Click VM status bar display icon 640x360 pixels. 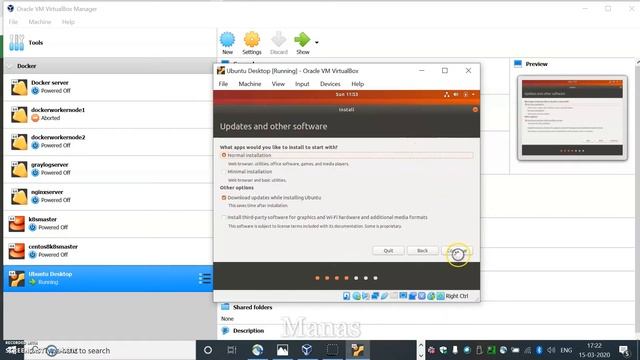click(403, 296)
